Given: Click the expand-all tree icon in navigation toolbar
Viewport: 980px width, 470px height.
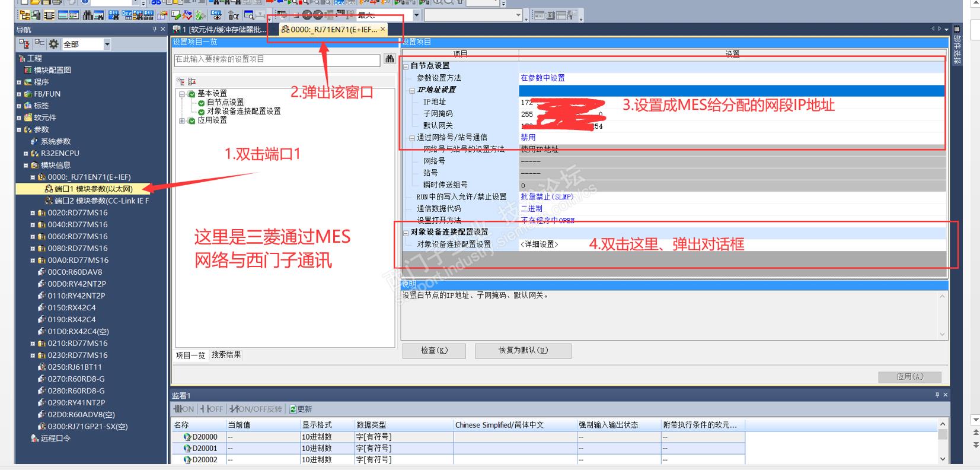Looking at the screenshot, I should 24,44.
